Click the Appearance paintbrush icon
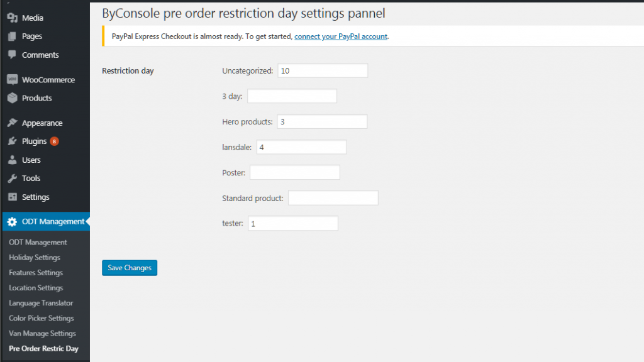The height and width of the screenshot is (362, 644). click(x=13, y=123)
